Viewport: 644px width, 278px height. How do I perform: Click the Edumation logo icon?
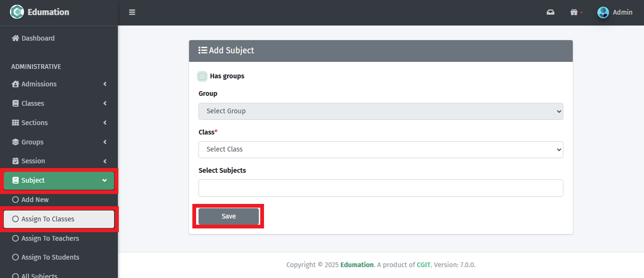[17, 12]
